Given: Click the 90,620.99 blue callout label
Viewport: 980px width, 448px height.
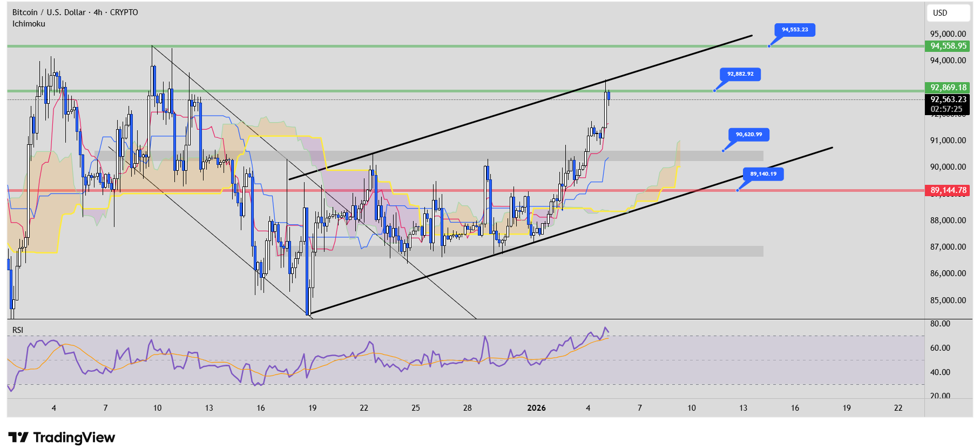Looking at the screenshot, I should [x=748, y=135].
